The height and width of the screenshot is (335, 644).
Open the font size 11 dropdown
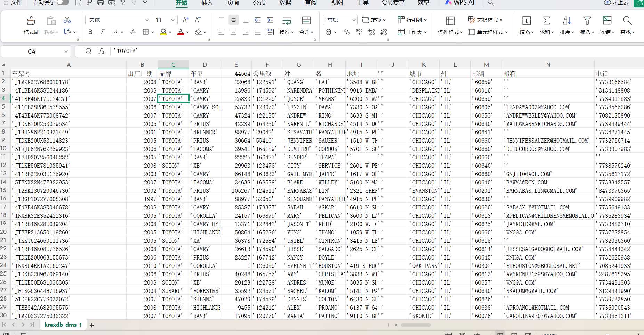172,20
